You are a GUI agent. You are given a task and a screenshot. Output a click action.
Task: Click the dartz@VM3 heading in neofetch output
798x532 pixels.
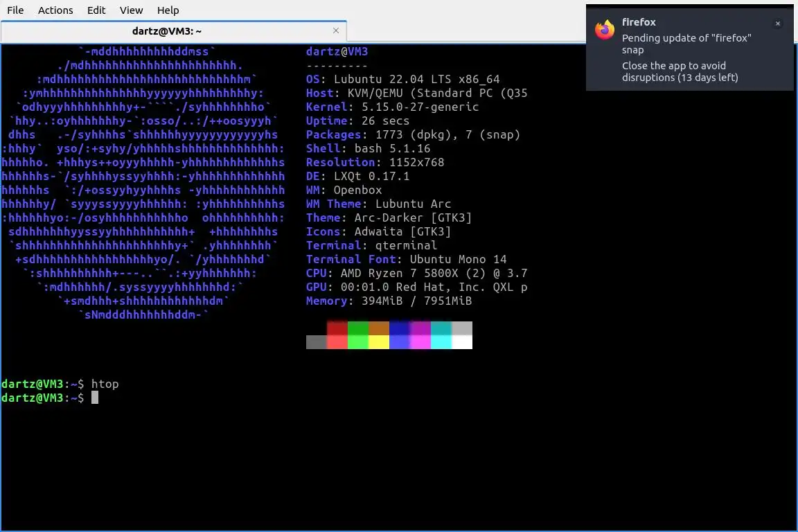[x=337, y=51]
